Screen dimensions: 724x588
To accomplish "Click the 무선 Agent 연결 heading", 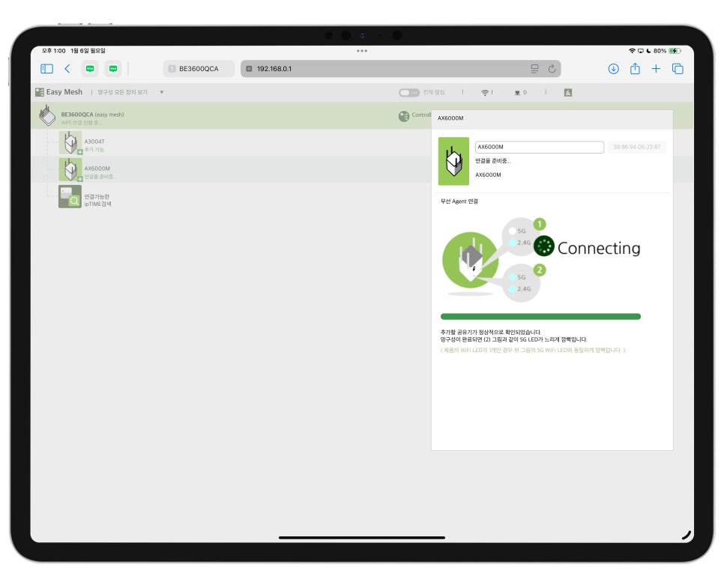I will (x=459, y=201).
